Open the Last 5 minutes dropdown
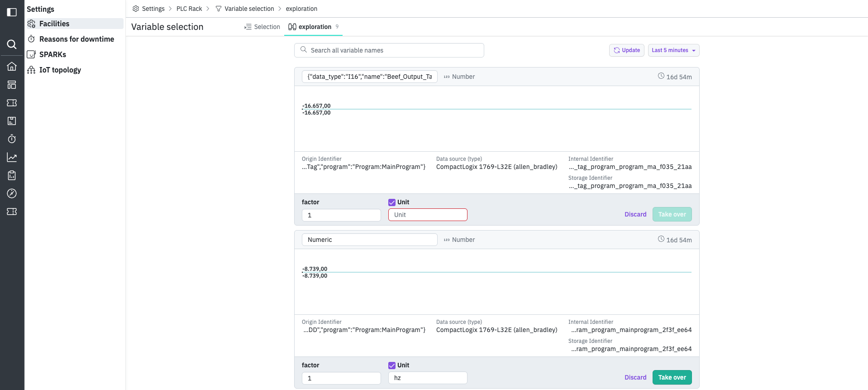Viewport: 868px width, 390px height. 673,50
